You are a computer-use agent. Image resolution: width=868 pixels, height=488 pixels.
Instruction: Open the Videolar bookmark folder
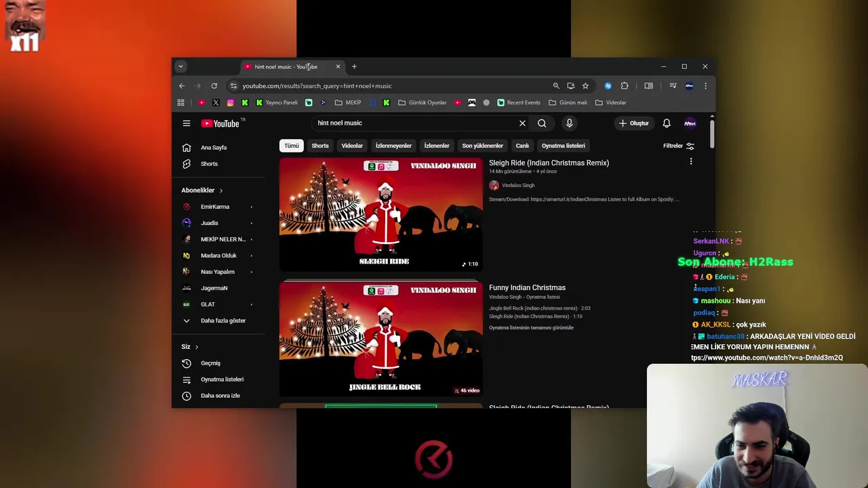tap(610, 102)
